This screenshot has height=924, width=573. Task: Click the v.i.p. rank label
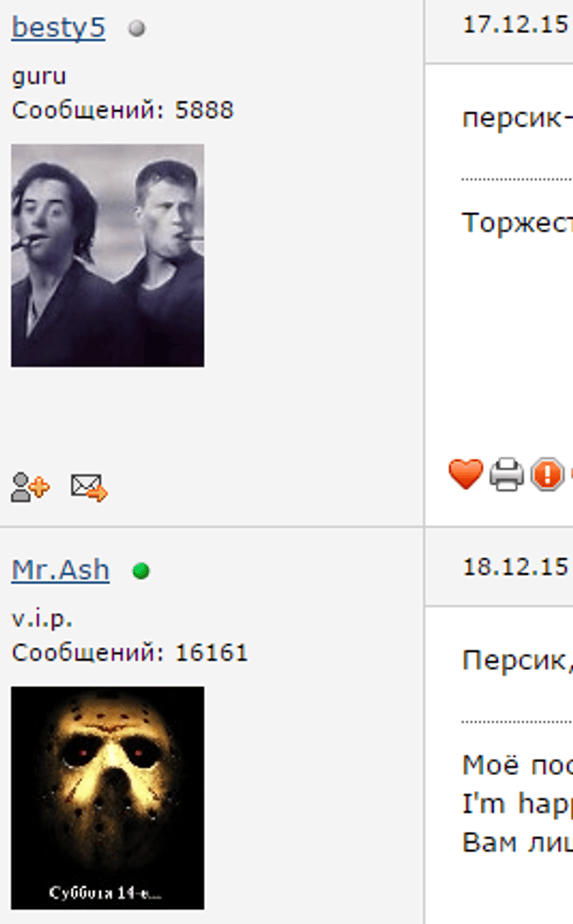(x=42, y=619)
